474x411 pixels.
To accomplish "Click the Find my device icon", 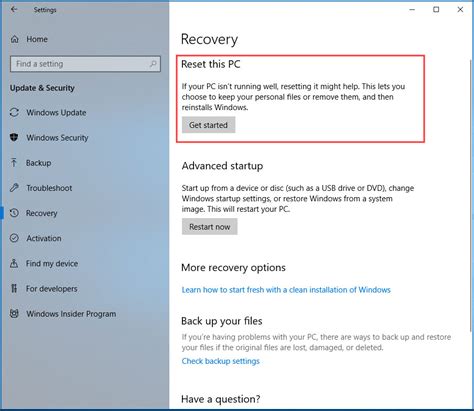I will (14, 263).
